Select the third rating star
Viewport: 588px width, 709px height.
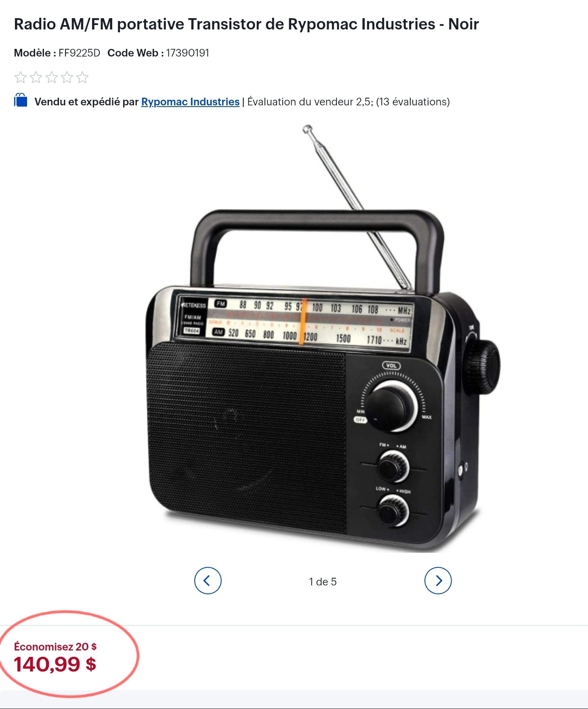coord(51,77)
